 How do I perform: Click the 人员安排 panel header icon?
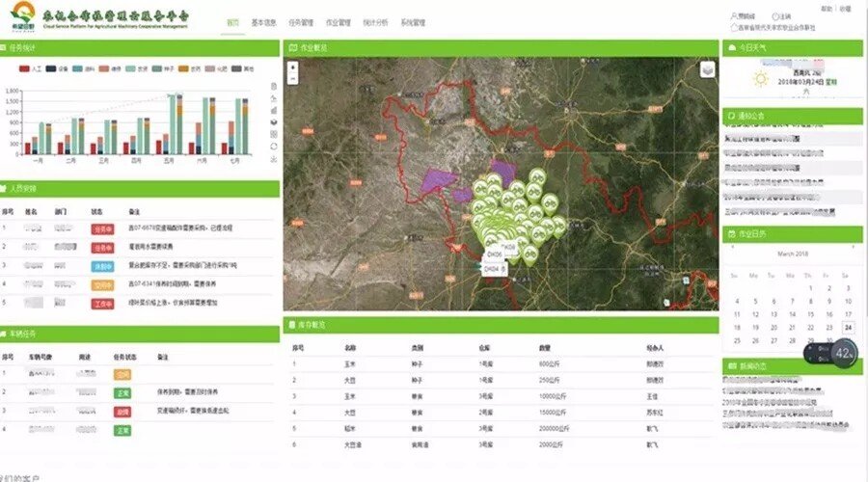click(3, 189)
